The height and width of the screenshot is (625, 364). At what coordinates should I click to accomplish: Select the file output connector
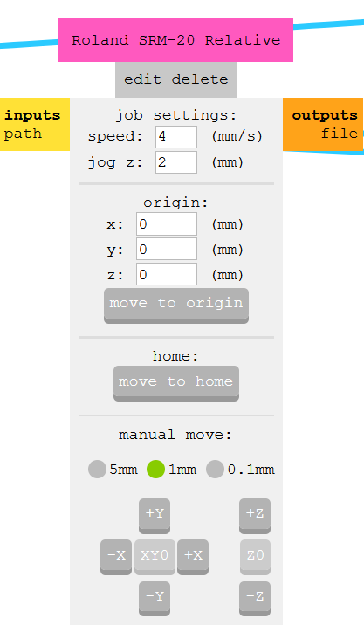340,134
